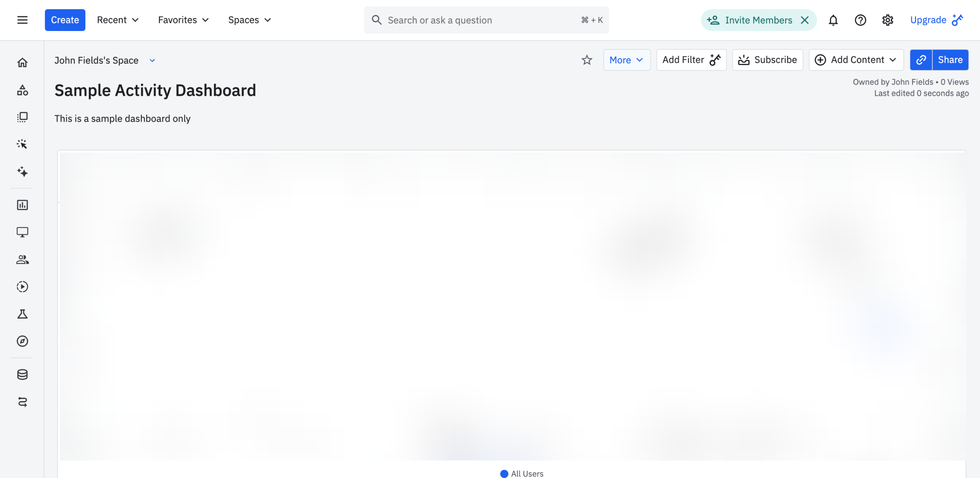Click the Subscribe button
The height and width of the screenshot is (478, 980).
767,60
